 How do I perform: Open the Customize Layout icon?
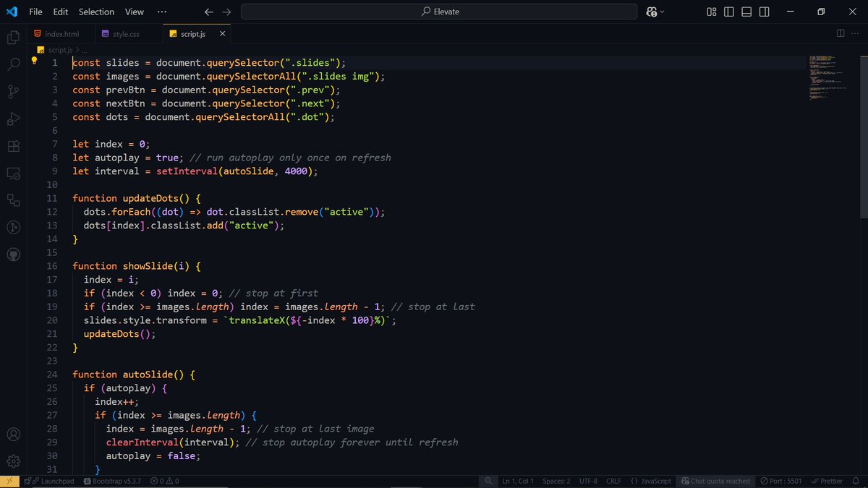tap(712, 12)
